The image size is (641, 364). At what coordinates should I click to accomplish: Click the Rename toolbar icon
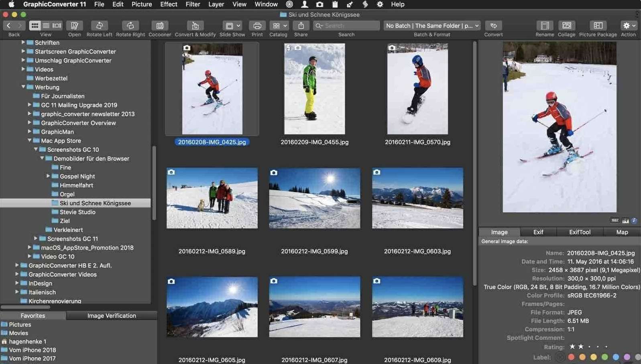tap(544, 26)
